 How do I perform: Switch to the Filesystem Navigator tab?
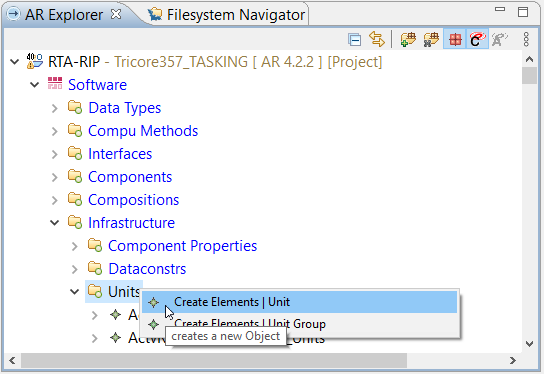[227, 15]
